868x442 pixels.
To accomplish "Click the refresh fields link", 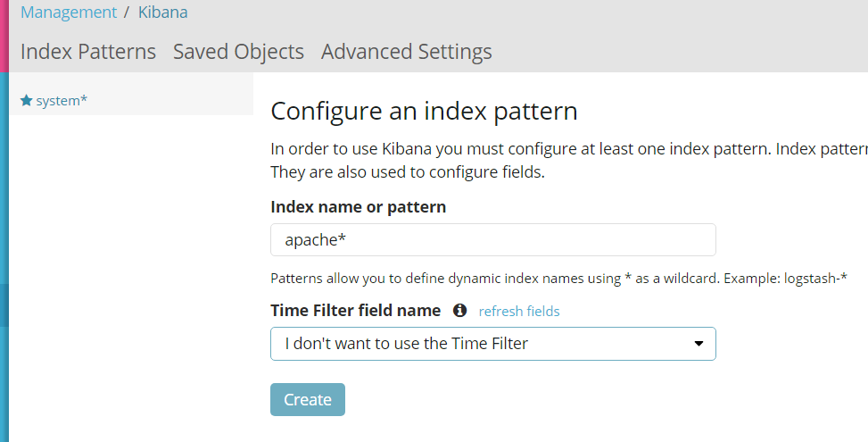I will [519, 311].
